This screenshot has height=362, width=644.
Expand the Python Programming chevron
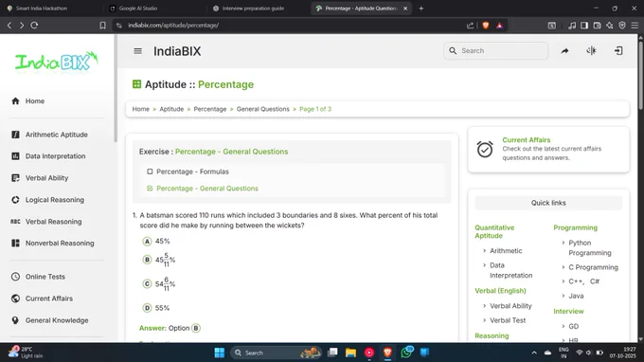coord(563,243)
